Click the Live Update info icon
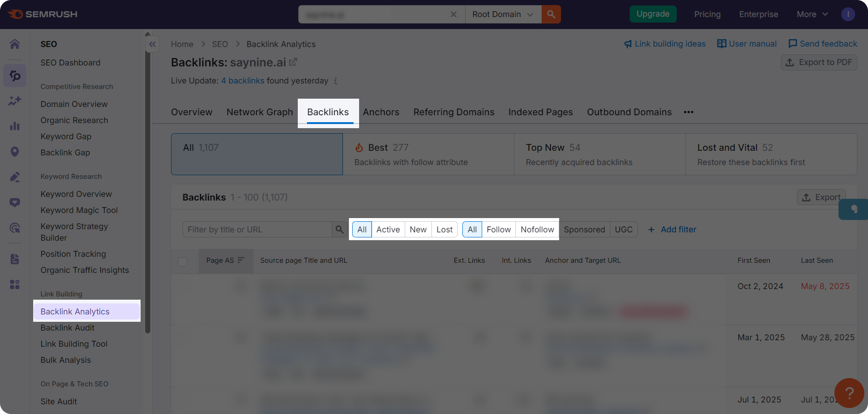868x414 pixels. [336, 81]
